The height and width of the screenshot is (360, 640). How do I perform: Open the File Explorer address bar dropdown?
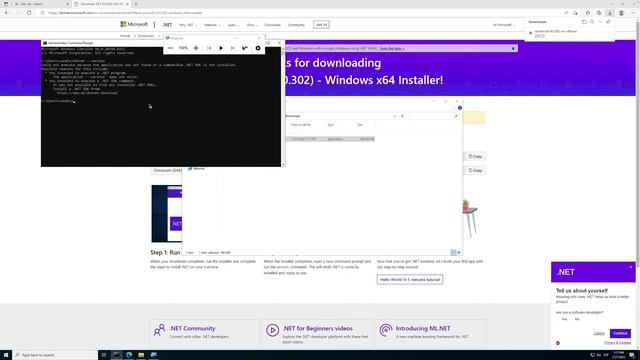(x=395, y=116)
